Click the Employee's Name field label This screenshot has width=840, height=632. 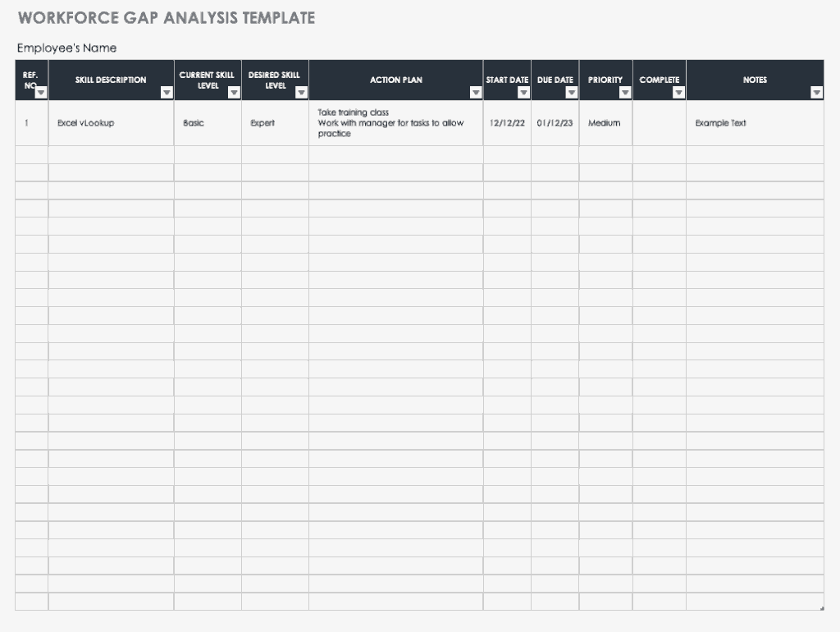pyautogui.click(x=67, y=48)
